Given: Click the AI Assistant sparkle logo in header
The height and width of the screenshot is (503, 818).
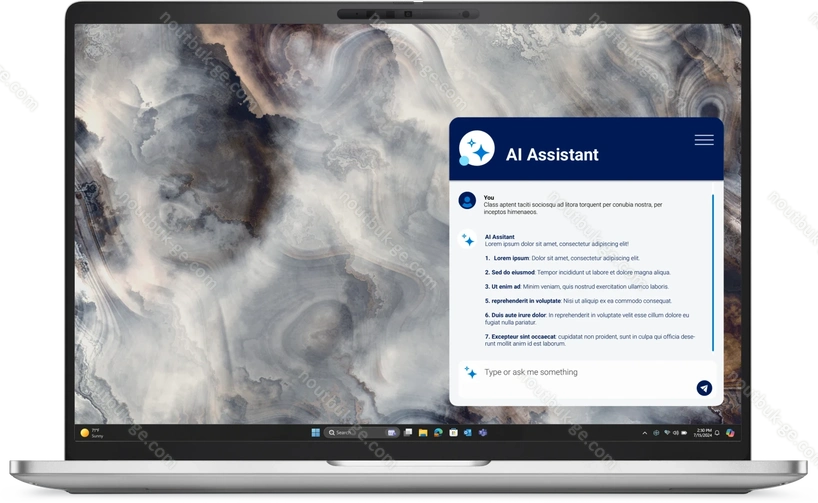Looking at the screenshot, I should [x=477, y=151].
